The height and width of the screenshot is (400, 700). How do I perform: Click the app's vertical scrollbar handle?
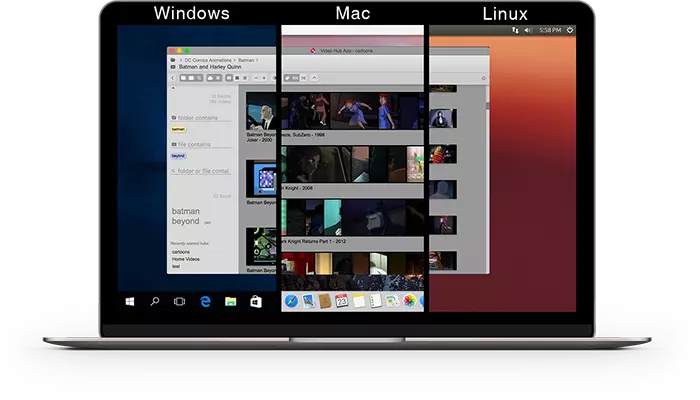click(488, 105)
